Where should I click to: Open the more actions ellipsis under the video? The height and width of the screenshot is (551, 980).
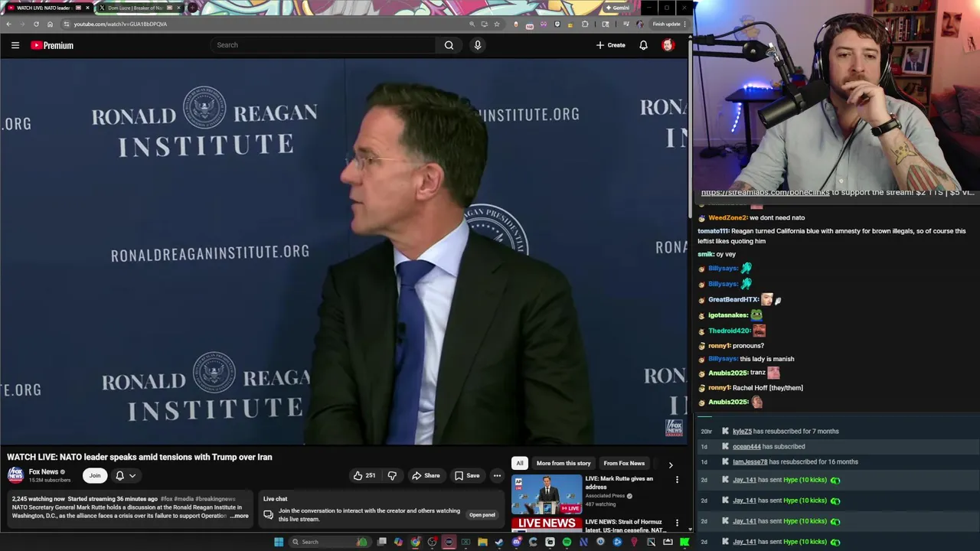497,475
